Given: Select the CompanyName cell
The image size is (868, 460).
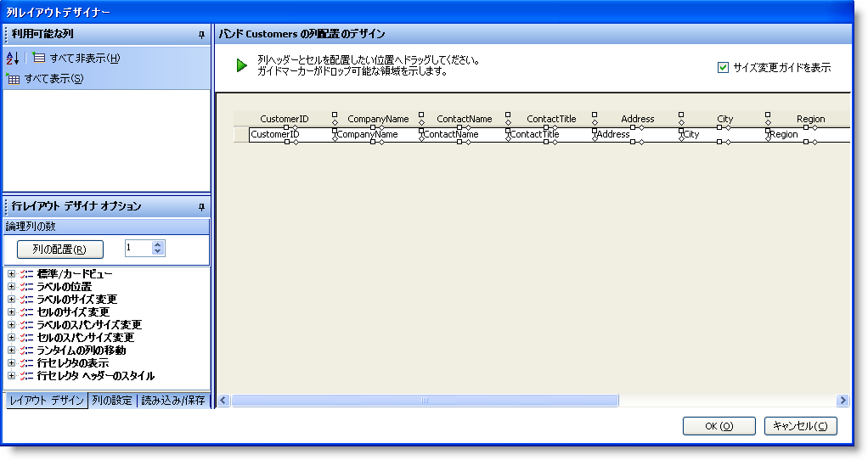Looking at the screenshot, I should (378, 134).
